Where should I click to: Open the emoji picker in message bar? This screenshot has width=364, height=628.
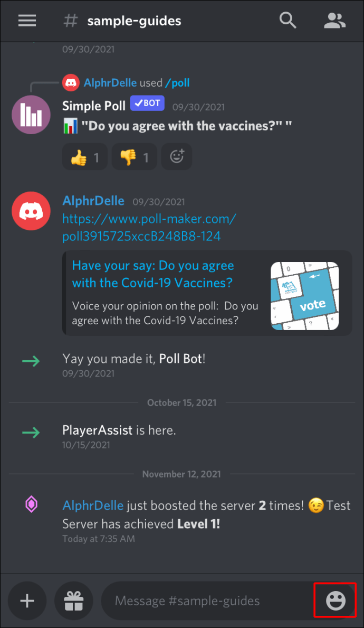(x=335, y=601)
